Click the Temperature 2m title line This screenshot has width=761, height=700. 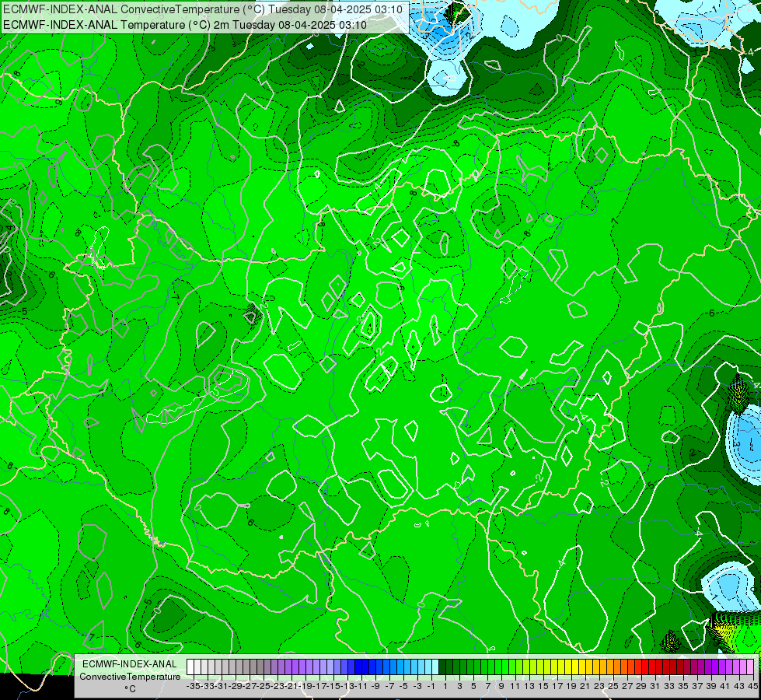point(185,25)
